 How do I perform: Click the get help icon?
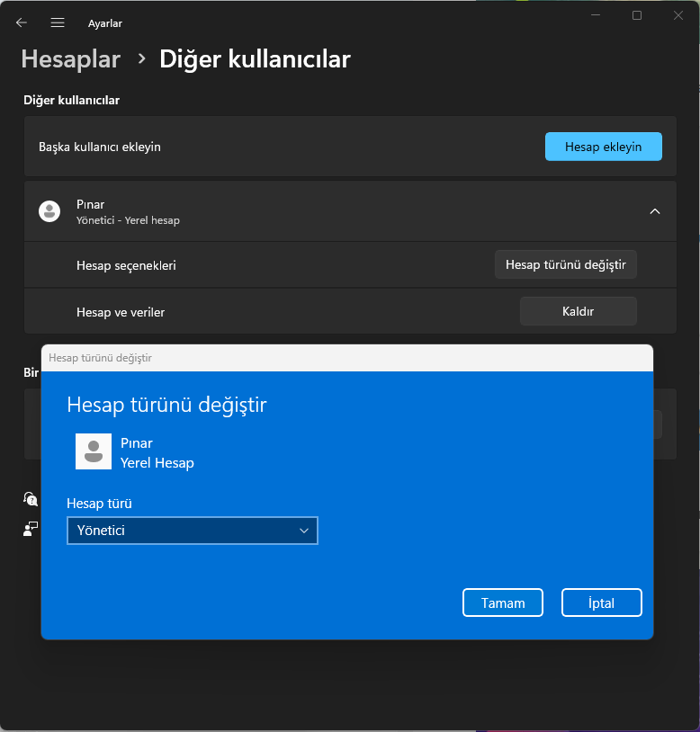click(x=31, y=498)
